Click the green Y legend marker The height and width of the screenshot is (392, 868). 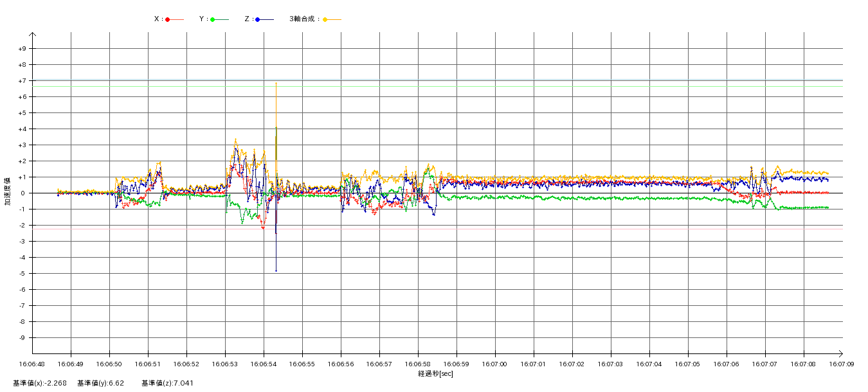(x=213, y=19)
